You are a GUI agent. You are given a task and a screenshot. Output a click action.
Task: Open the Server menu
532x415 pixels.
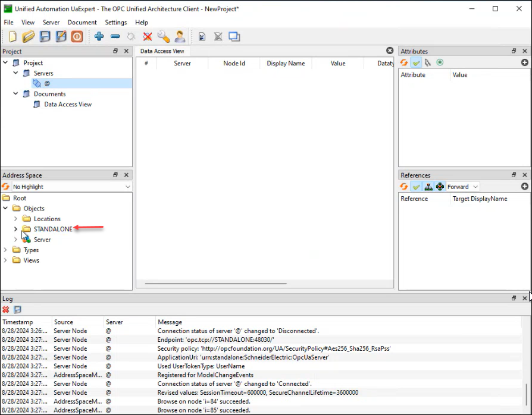click(x=51, y=23)
